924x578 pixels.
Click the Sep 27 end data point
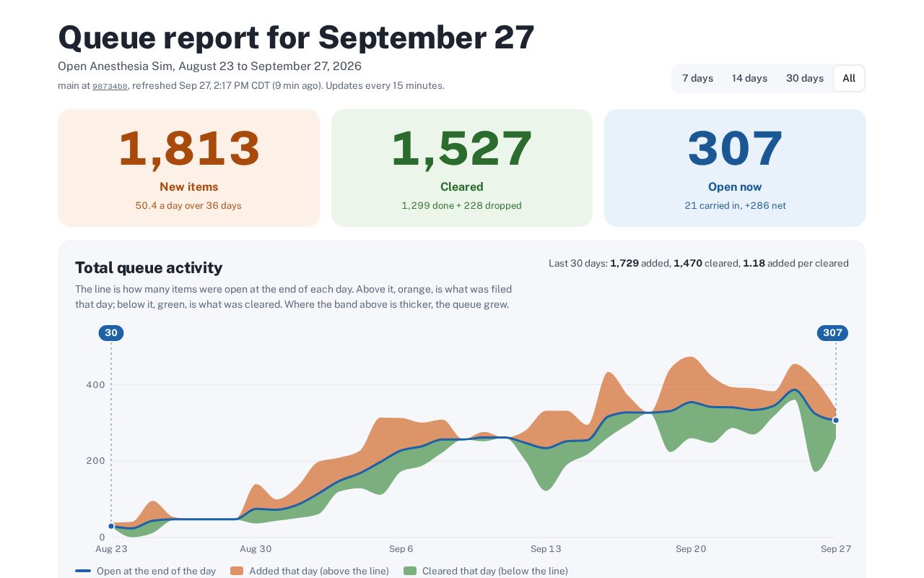836,420
